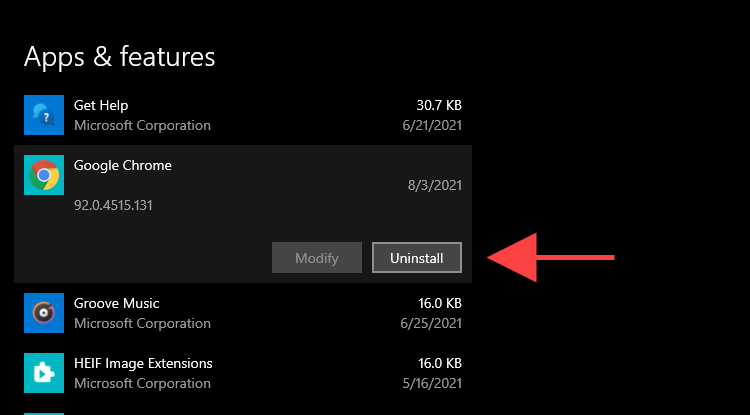This screenshot has height=415, width=750.
Task: Expand the HEIF Image Extensions entry
Action: tap(143, 363)
